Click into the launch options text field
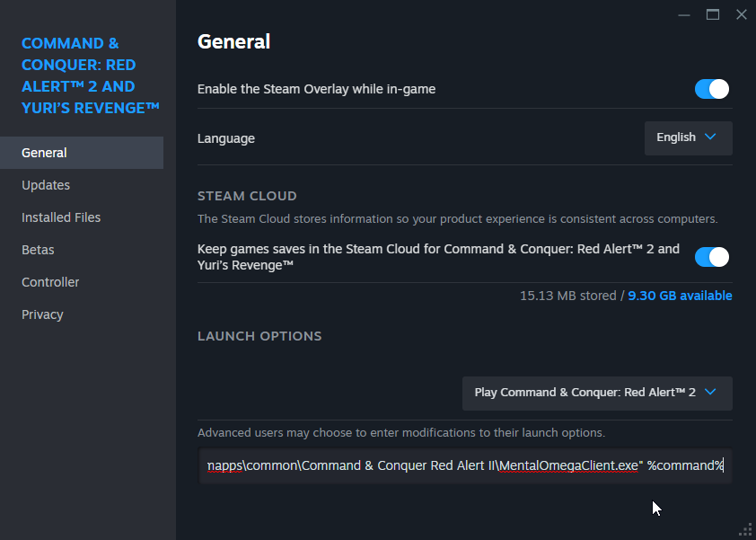The image size is (756, 540). click(x=464, y=466)
